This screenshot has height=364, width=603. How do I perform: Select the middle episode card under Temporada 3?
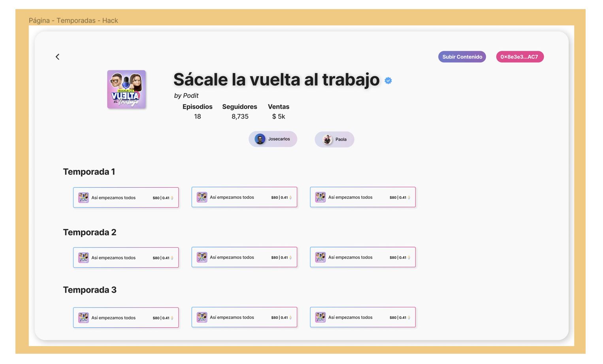[x=244, y=317]
